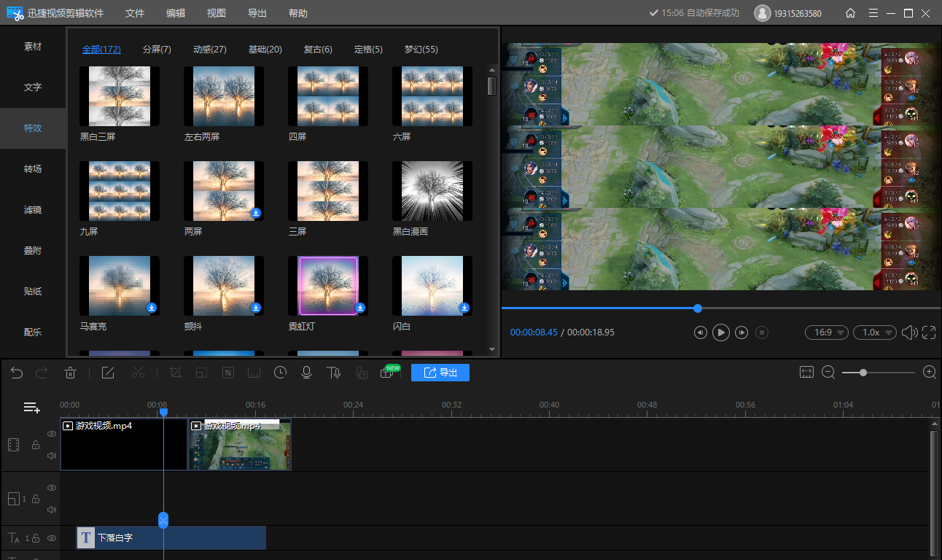Switch to the 配乐 sidebar tab

point(33,332)
